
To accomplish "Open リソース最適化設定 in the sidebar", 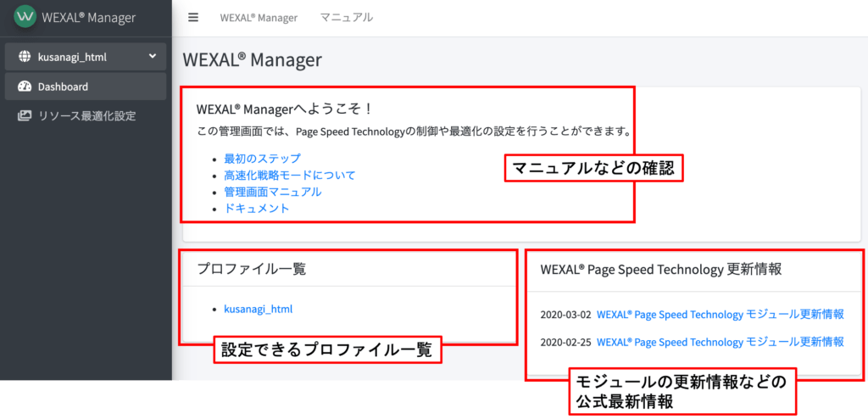I will click(x=86, y=116).
